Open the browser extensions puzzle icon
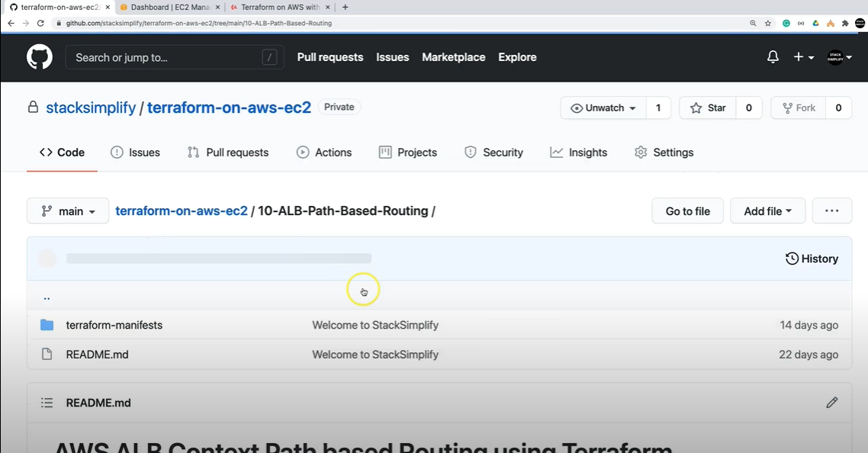Viewport: 868px width, 453px height. point(845,23)
